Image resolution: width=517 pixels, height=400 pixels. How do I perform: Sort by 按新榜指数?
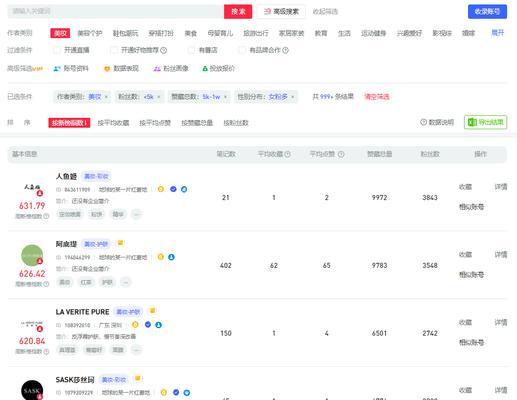(x=69, y=123)
